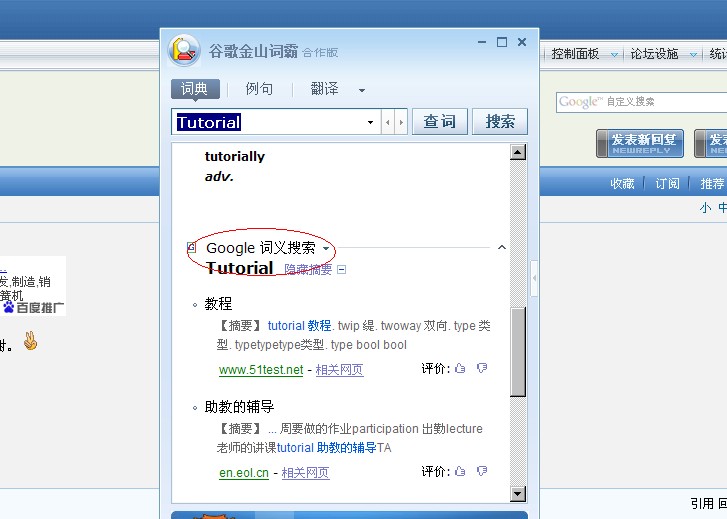Viewport: 727px width, 519px height.
Task: Minimize the 谷歌金山词霸 window
Action: [x=482, y=42]
